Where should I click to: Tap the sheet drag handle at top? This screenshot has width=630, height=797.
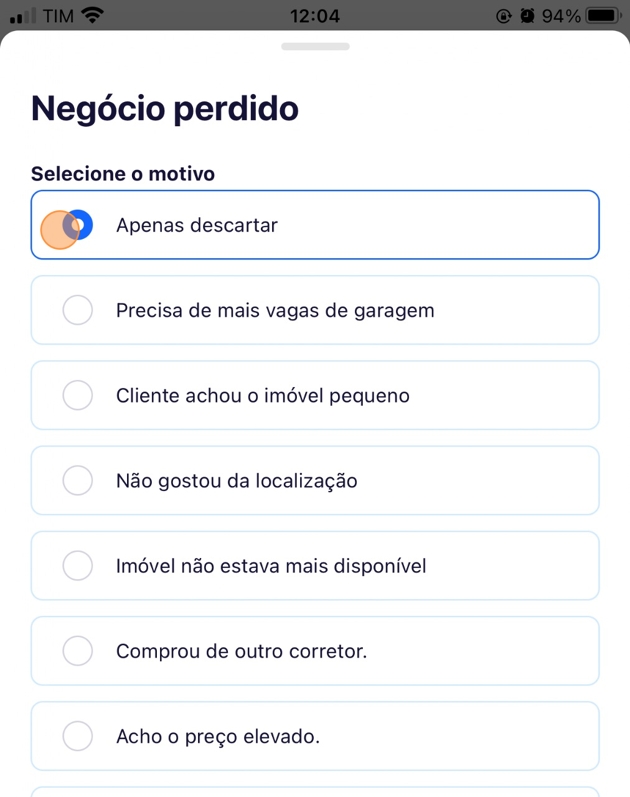coord(315,46)
